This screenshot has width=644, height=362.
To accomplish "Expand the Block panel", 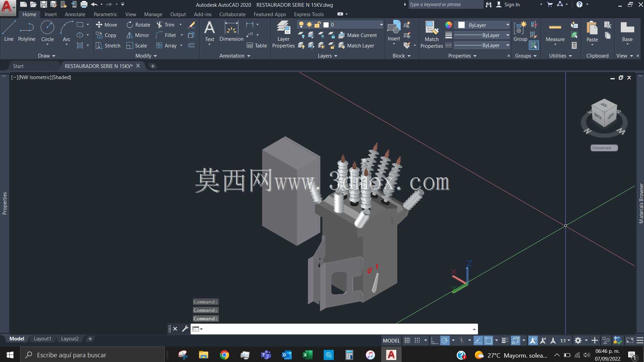I will point(401,56).
